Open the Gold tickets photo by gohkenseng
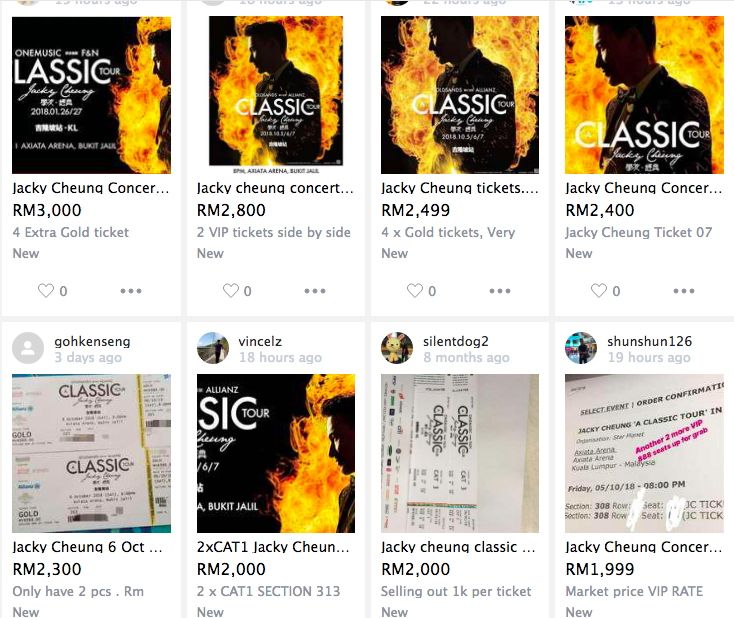734x618 pixels. click(91, 453)
